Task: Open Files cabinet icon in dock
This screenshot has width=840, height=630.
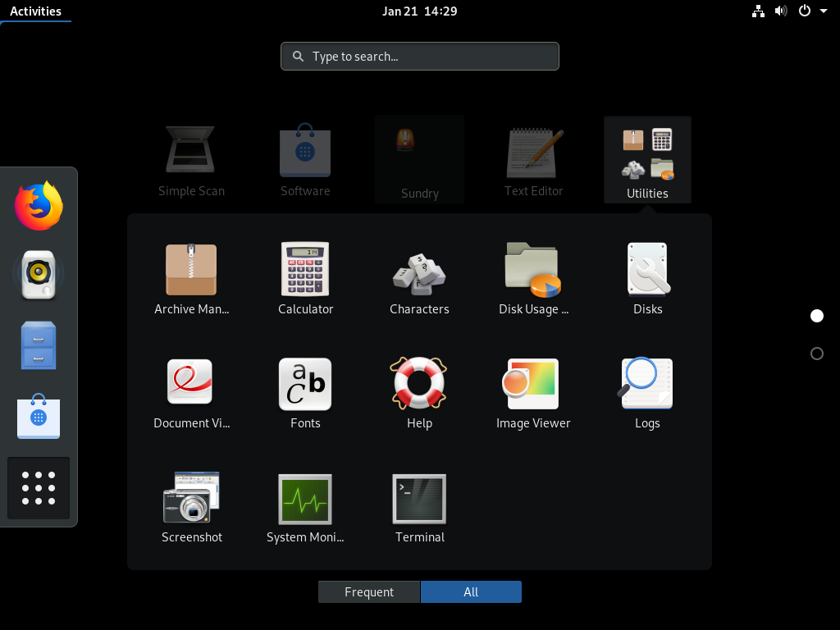Action: pyautogui.click(x=39, y=345)
